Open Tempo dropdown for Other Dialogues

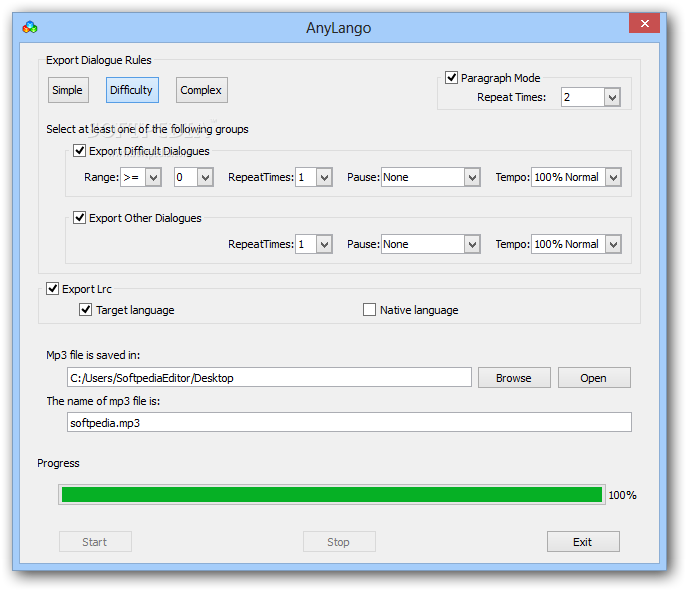click(x=613, y=244)
